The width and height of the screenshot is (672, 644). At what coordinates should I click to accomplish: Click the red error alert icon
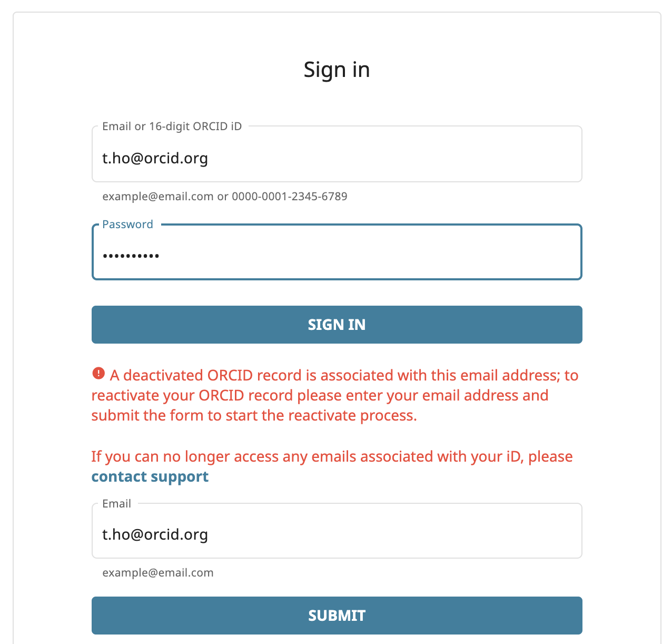pyautogui.click(x=98, y=374)
